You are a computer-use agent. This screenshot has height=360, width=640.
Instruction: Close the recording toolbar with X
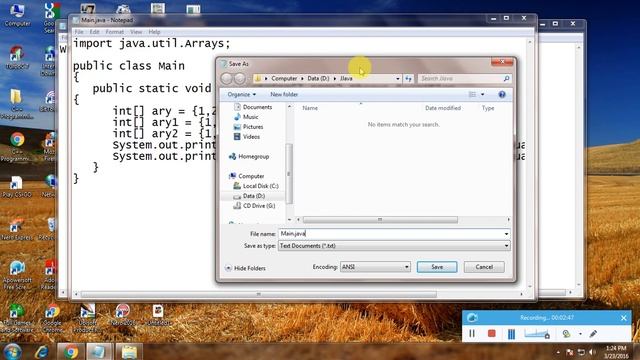tap(623, 318)
